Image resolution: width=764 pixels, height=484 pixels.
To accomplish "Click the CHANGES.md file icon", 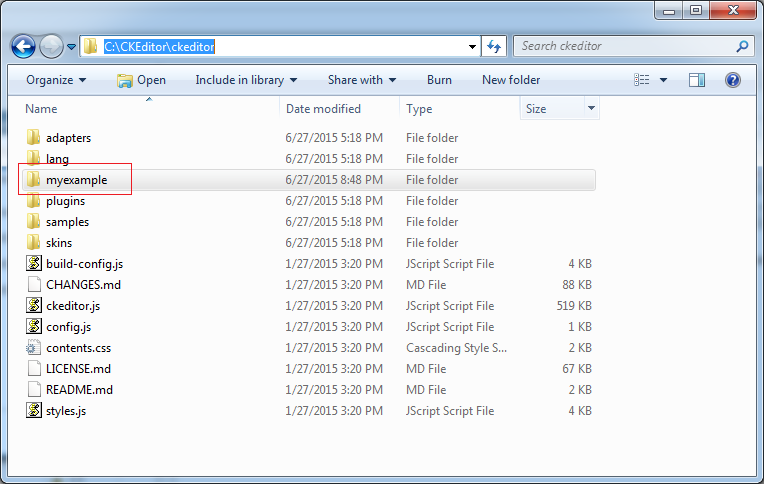I will coord(34,284).
